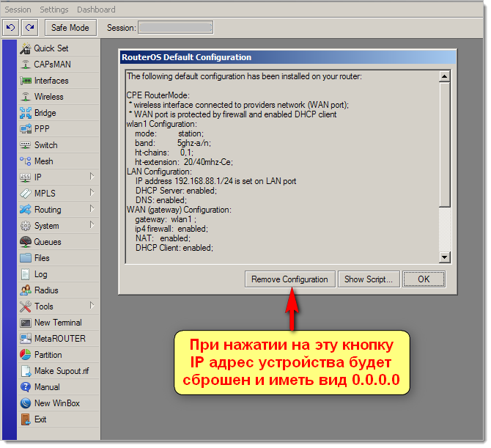Click the scroll up arrow in dialog
The height and width of the screenshot is (448, 491).
[445, 76]
